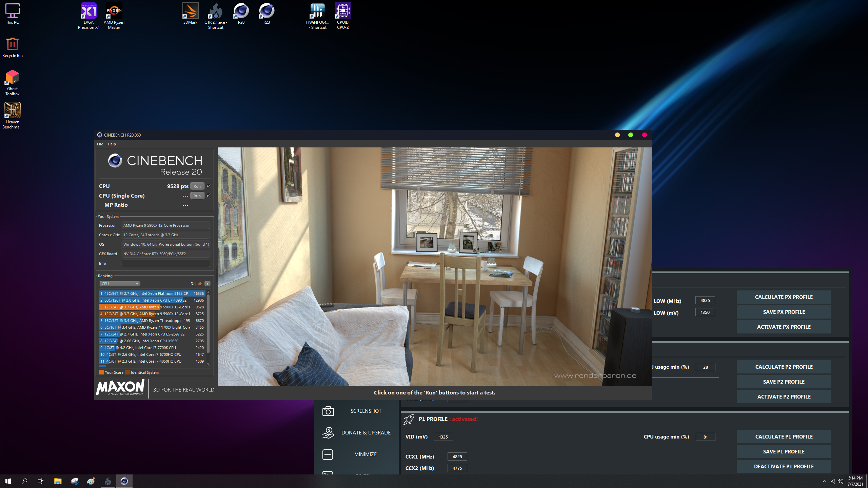Click the SCREENSHOT label in CTR
Screen dimensions: 868x488
(x=366, y=411)
